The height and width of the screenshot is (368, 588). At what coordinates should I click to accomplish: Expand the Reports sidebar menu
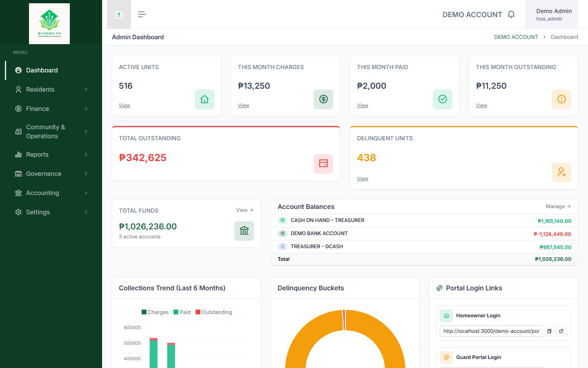coord(51,155)
